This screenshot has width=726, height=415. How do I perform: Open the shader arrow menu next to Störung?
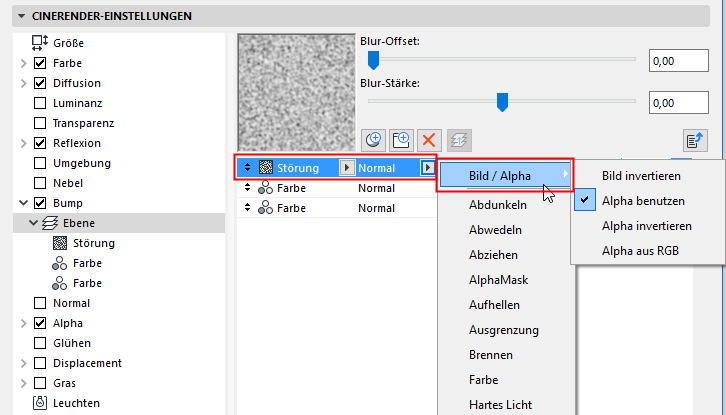(347, 167)
